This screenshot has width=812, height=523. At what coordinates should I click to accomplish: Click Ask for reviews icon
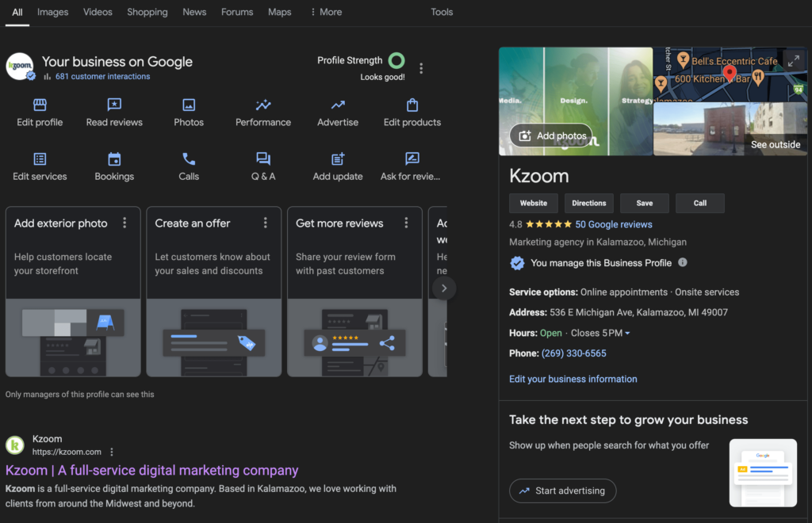point(412,158)
